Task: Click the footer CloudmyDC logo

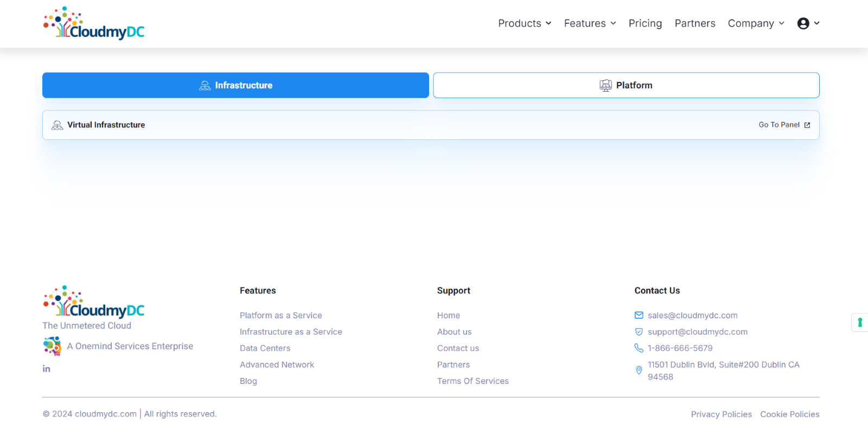Action: point(94,301)
